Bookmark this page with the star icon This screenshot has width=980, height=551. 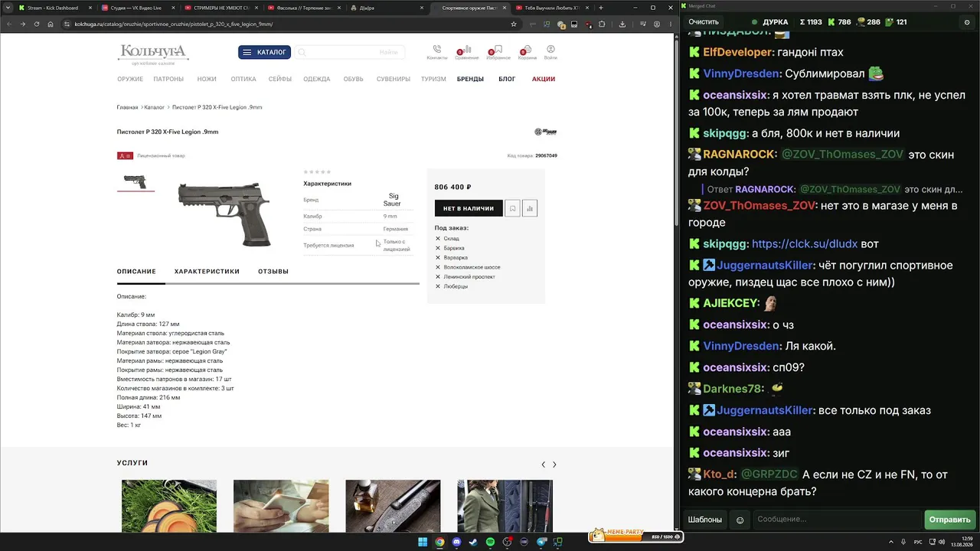coord(514,24)
